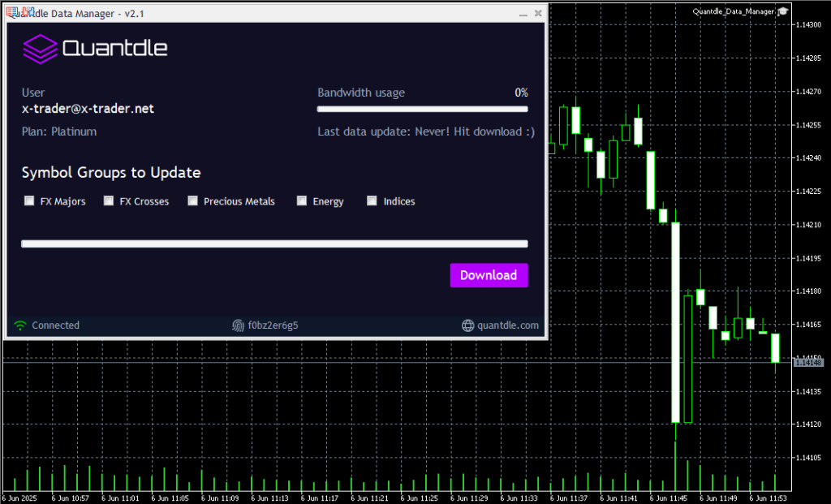The width and height of the screenshot is (831, 504).
Task: Click the Connected status text
Action: tap(56, 325)
